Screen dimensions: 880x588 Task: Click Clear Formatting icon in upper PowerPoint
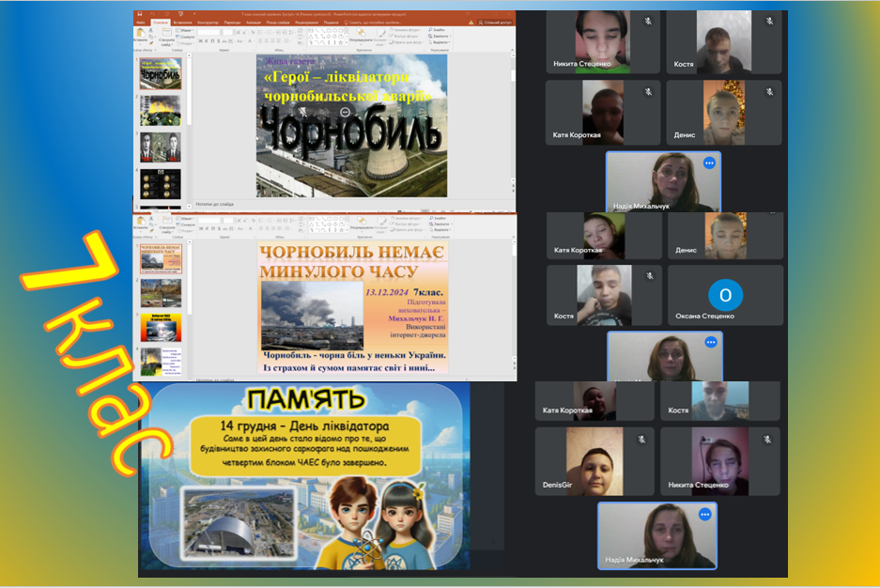[253, 32]
